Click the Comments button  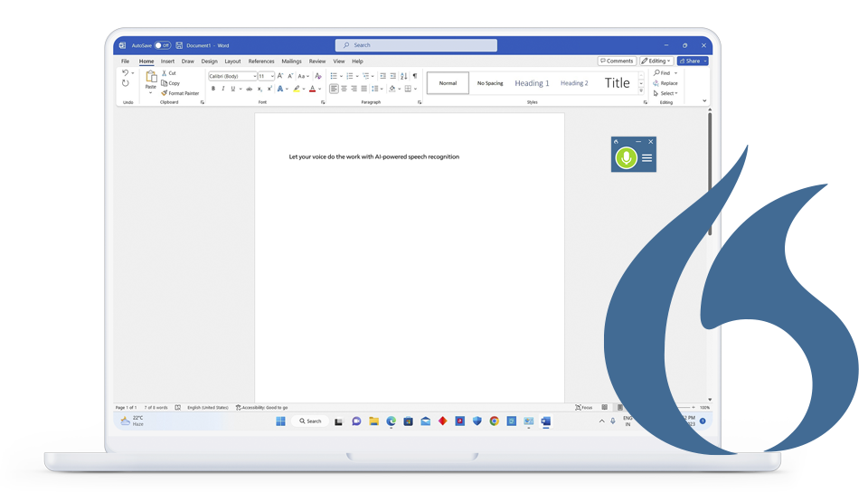(617, 61)
